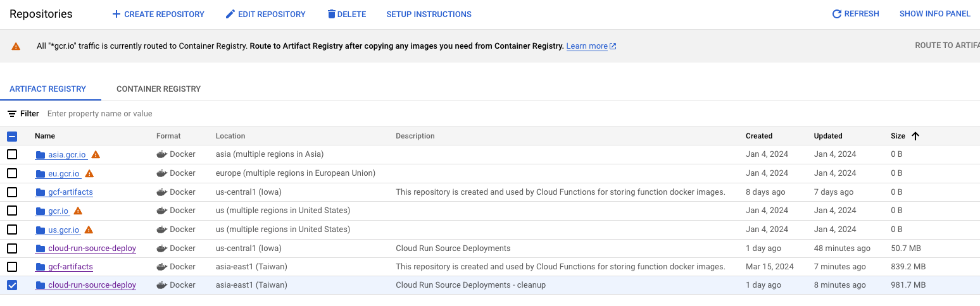Click the warning icon beside gcr.io repository
The image size is (980, 306).
tap(78, 211)
